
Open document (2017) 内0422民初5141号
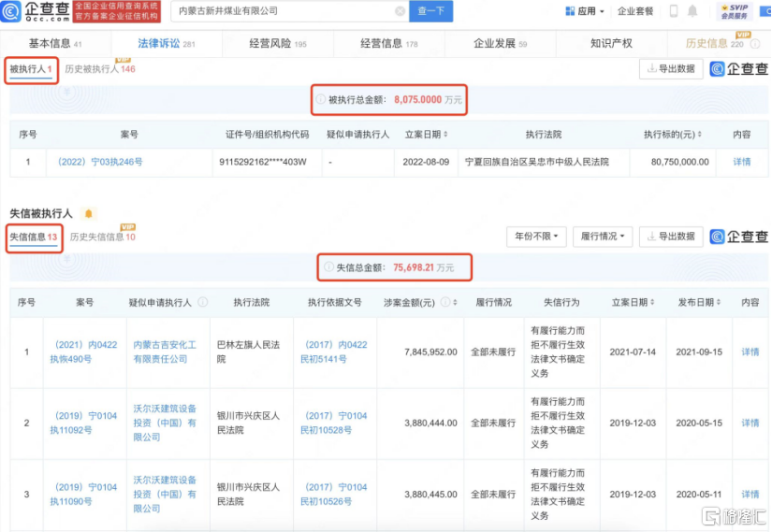335,352
